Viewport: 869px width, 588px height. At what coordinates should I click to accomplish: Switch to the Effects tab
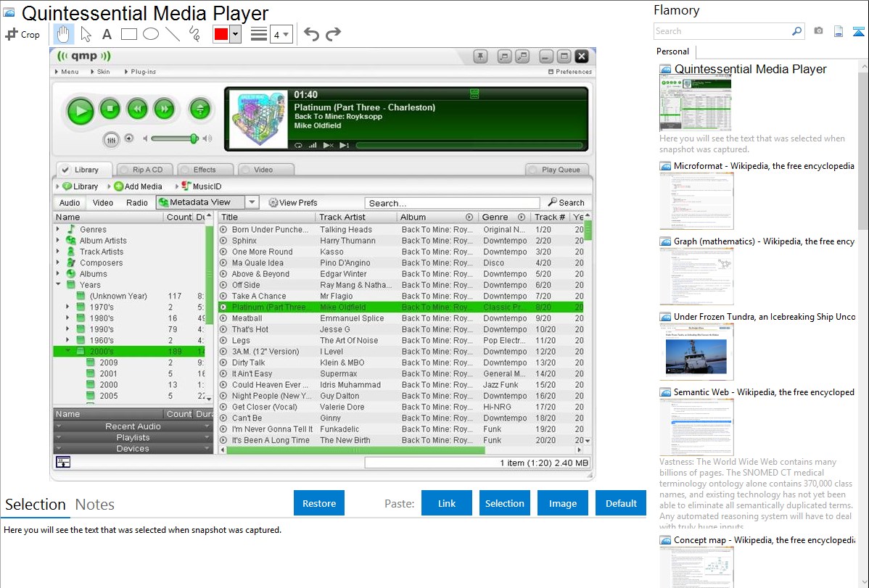205,170
